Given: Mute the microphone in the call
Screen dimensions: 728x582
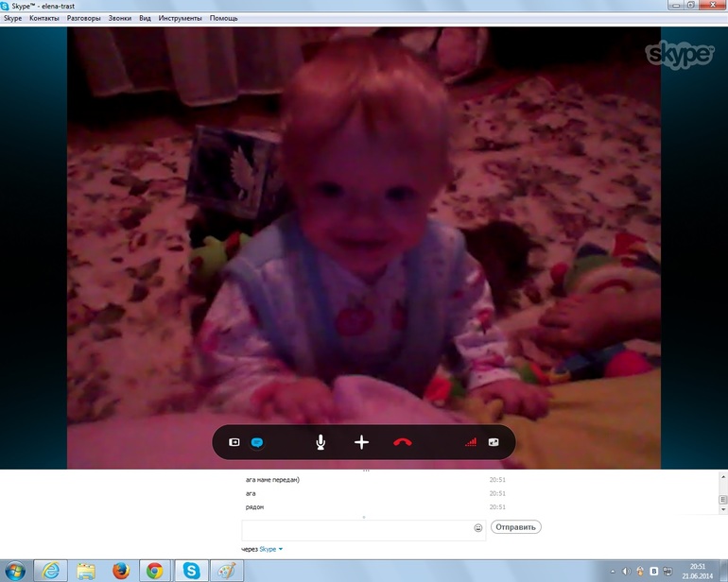Looking at the screenshot, I should pos(321,442).
